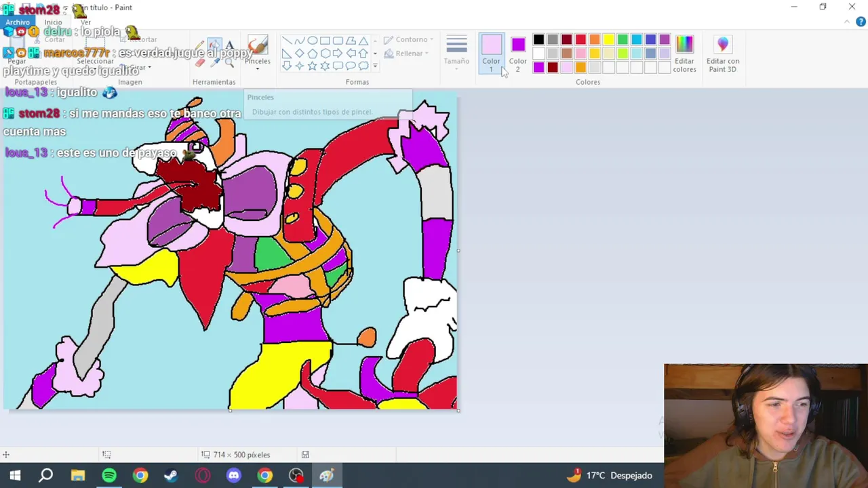Viewport: 868px width, 488px height.
Task: Choose the Polygon shape
Action: (x=351, y=41)
